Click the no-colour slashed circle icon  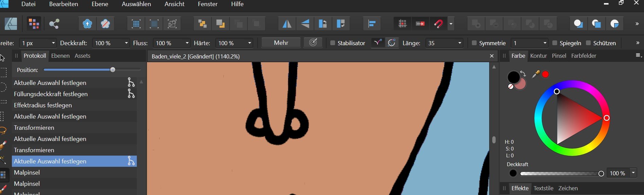(x=511, y=87)
